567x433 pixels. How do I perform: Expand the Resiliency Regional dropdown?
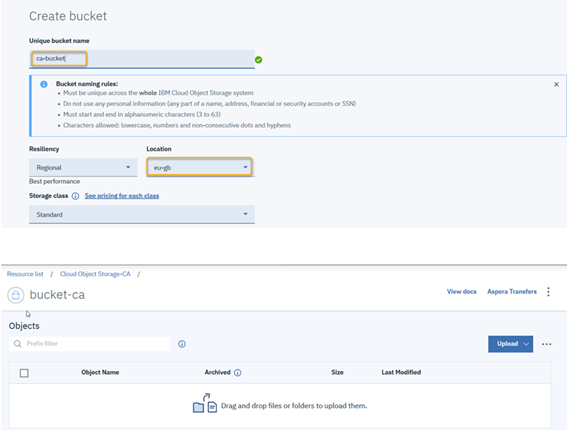(x=83, y=167)
